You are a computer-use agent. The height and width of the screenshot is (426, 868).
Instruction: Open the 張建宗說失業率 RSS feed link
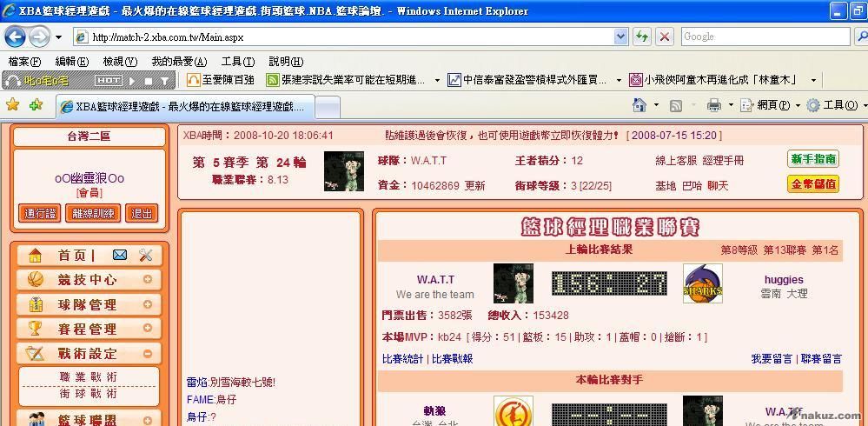point(346,80)
